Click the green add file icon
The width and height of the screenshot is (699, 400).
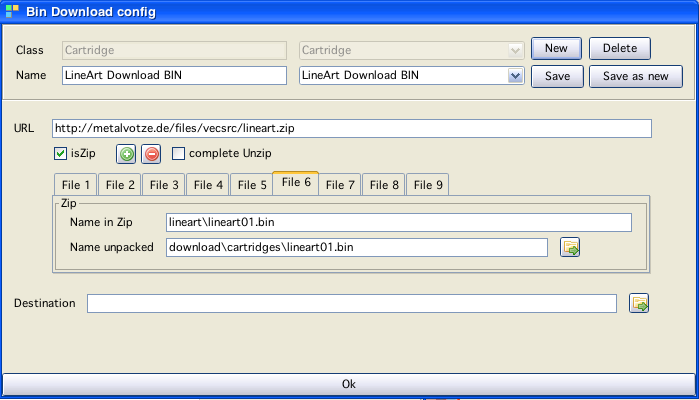[126, 154]
